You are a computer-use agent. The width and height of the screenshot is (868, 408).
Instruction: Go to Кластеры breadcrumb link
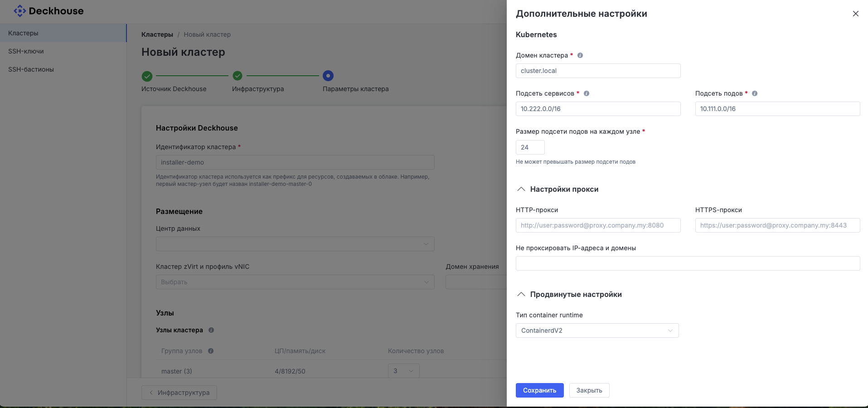click(x=157, y=34)
